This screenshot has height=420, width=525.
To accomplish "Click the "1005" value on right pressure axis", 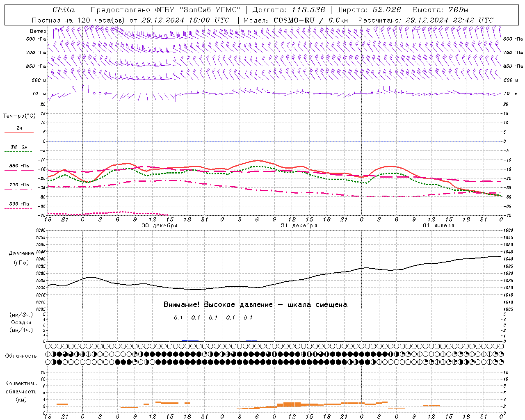I will click(508, 309).
